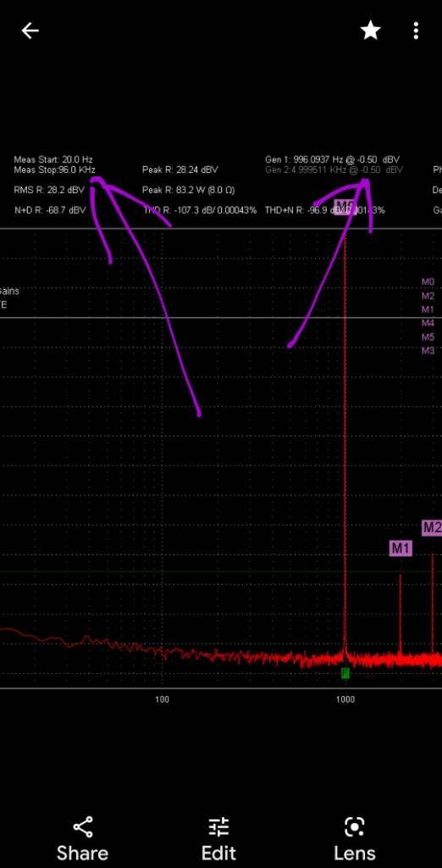
Task: Mark photo as favorite with star
Action: [x=371, y=31]
